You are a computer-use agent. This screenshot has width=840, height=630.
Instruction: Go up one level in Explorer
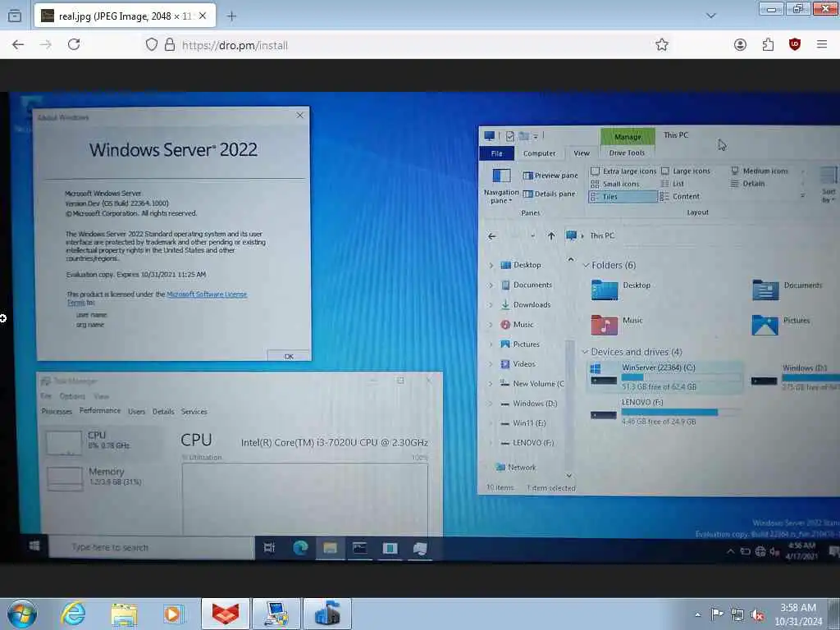point(550,235)
